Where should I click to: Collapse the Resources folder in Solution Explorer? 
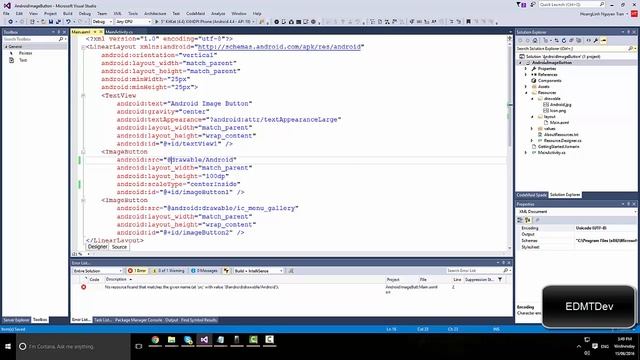click(526, 93)
